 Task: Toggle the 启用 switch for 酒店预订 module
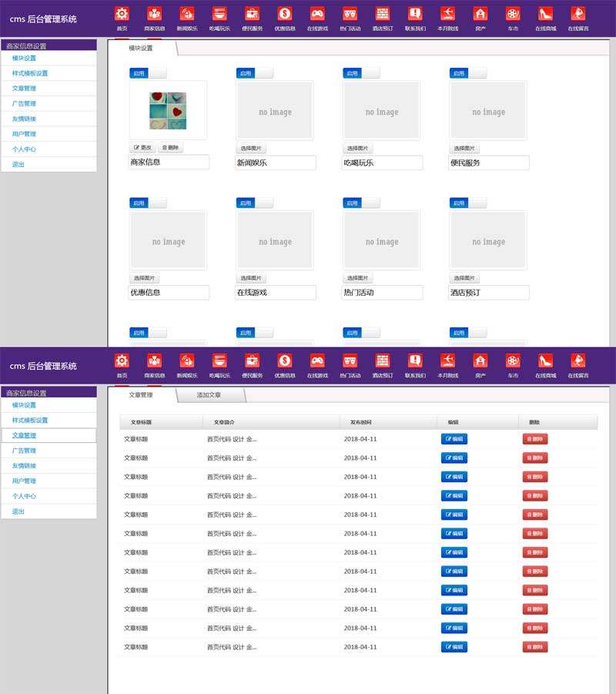[x=468, y=203]
